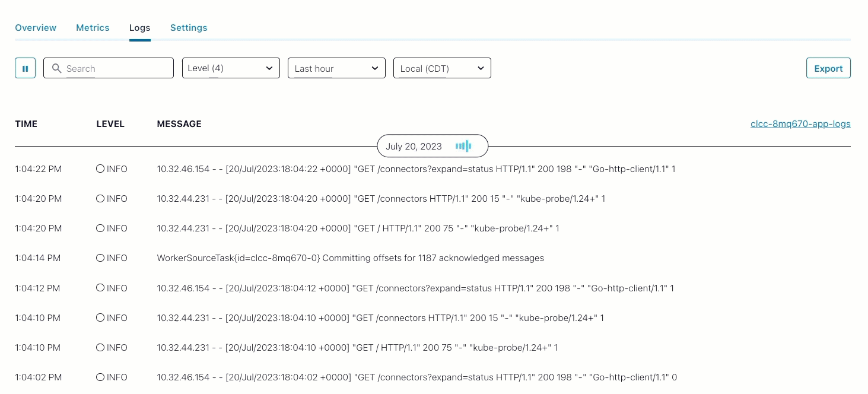Click the INFO indicator on 1:04:02 PM log
The image size is (868, 394).
point(100,377)
